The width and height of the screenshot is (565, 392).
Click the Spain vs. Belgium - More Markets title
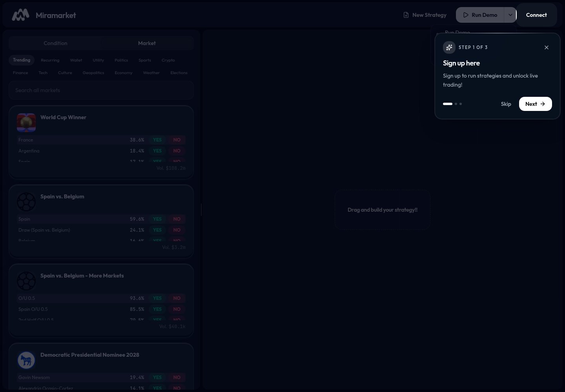(x=82, y=276)
